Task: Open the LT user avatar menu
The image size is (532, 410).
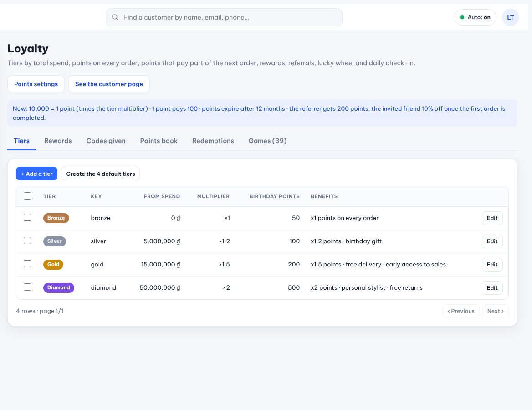Action: pos(510,17)
